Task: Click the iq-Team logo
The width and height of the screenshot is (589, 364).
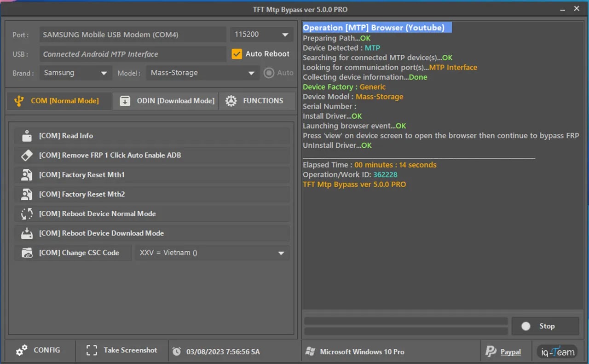Action: 557,352
